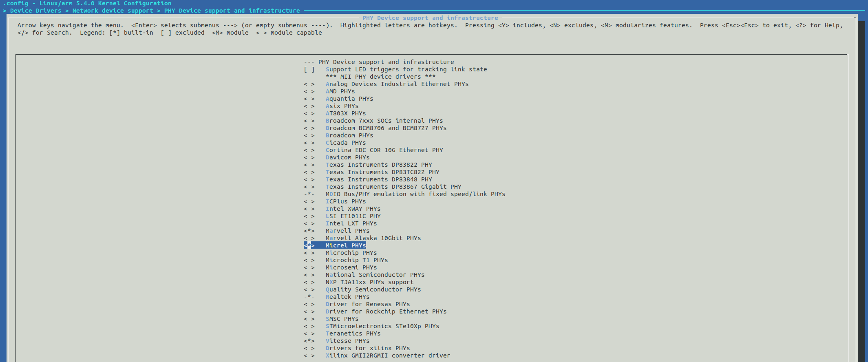868x362 pixels.
Task: Select the Microchip T1 PHYs entry
Action: coord(346,260)
